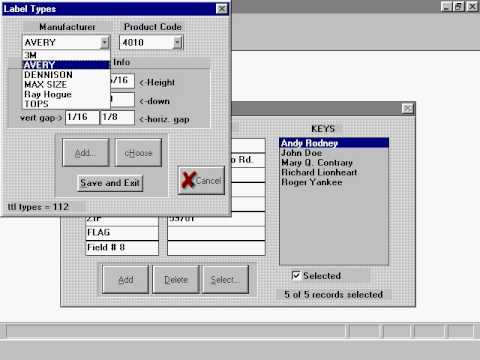The width and height of the screenshot is (480, 360).
Task: Choose DENNISON manufacturer option
Action: coord(66,75)
